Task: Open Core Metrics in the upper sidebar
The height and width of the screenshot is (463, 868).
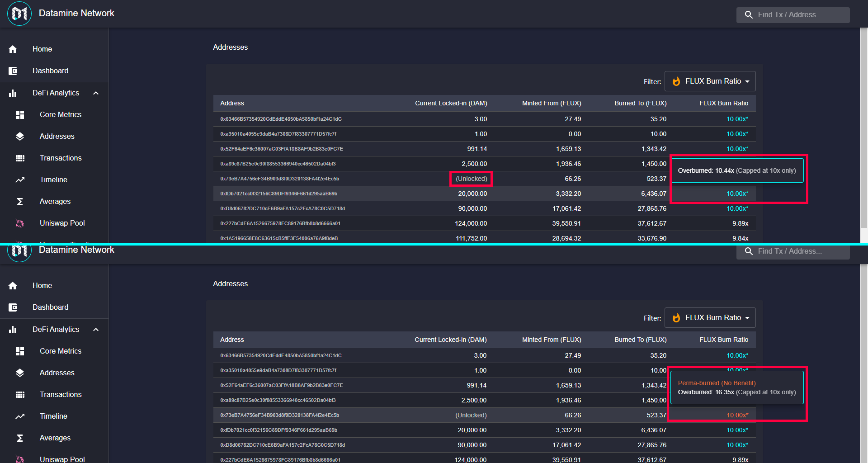Action: (x=54, y=115)
